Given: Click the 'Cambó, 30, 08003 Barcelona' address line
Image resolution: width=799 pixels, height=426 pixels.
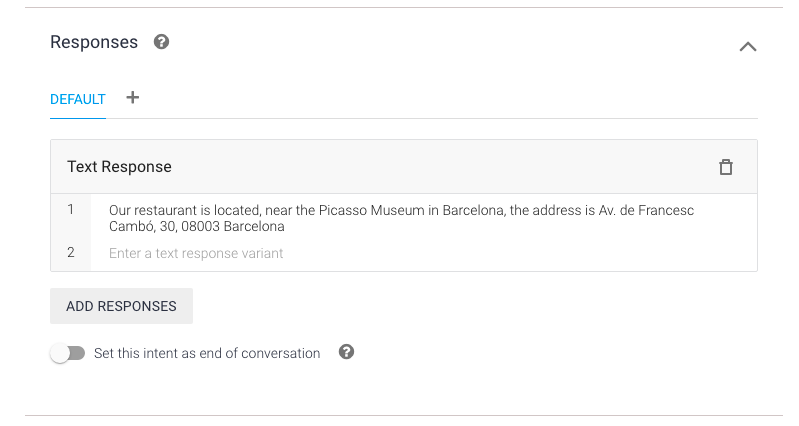Looking at the screenshot, I should pos(197,226).
